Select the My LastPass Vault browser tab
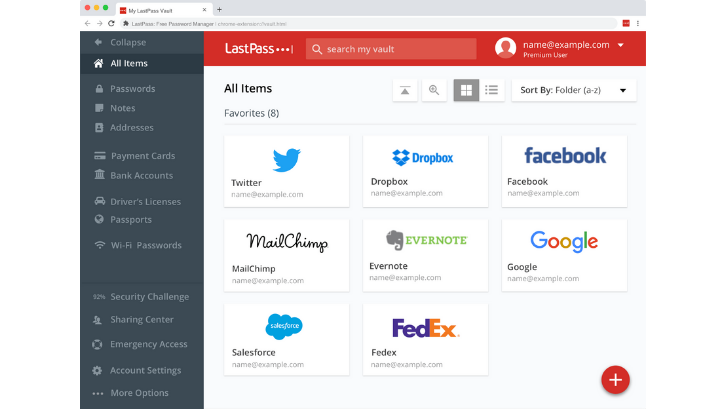 coord(163,10)
